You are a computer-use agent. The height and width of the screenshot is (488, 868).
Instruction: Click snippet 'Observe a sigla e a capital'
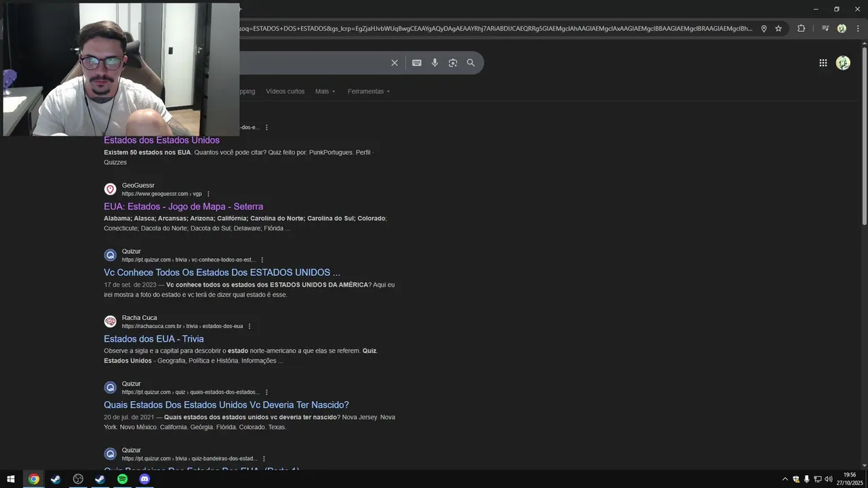[x=241, y=356]
